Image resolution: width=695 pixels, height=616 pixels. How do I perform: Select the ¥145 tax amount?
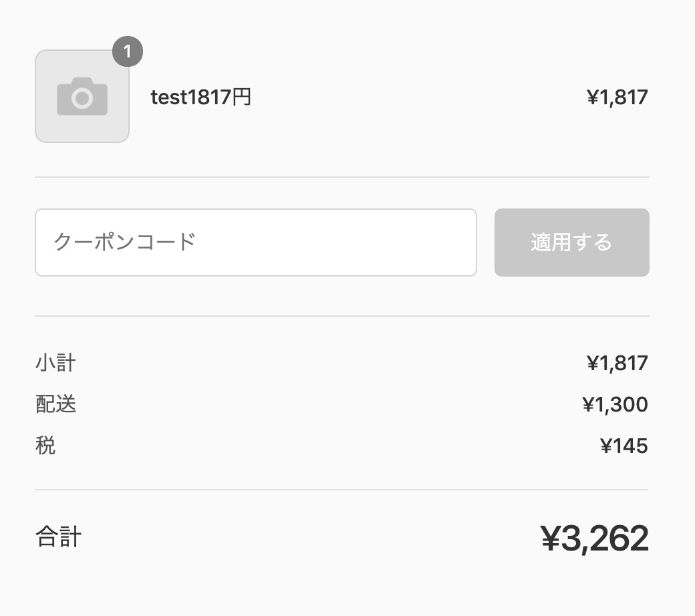[623, 446]
